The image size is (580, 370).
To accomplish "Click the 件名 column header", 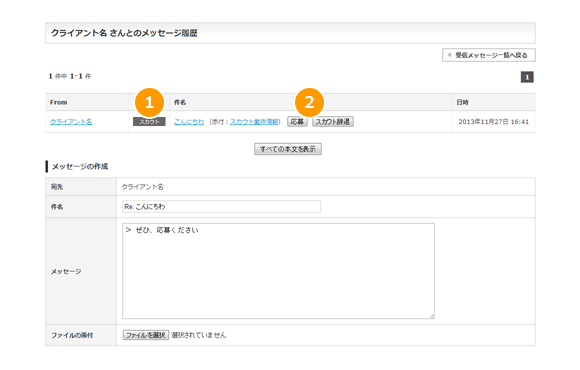I will (180, 102).
